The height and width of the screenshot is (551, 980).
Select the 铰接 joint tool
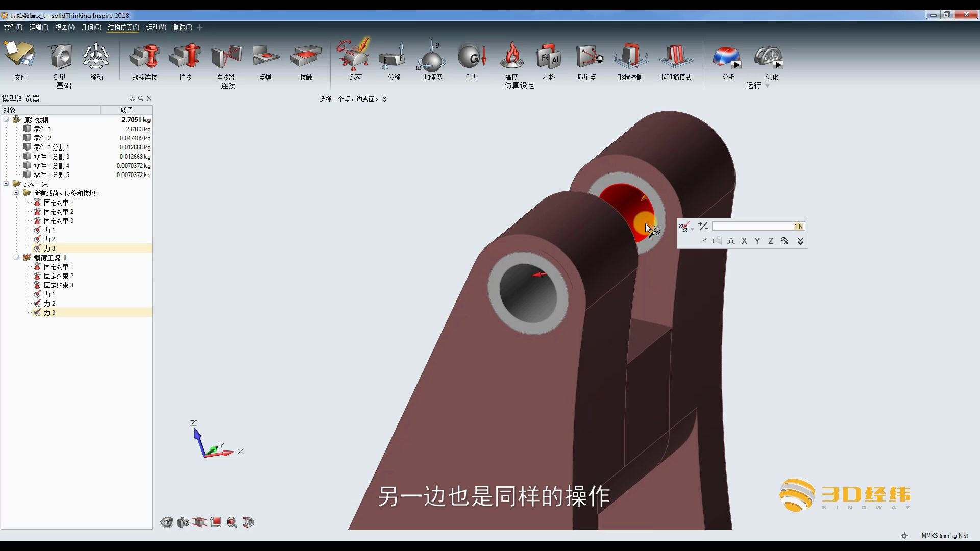[185, 56]
